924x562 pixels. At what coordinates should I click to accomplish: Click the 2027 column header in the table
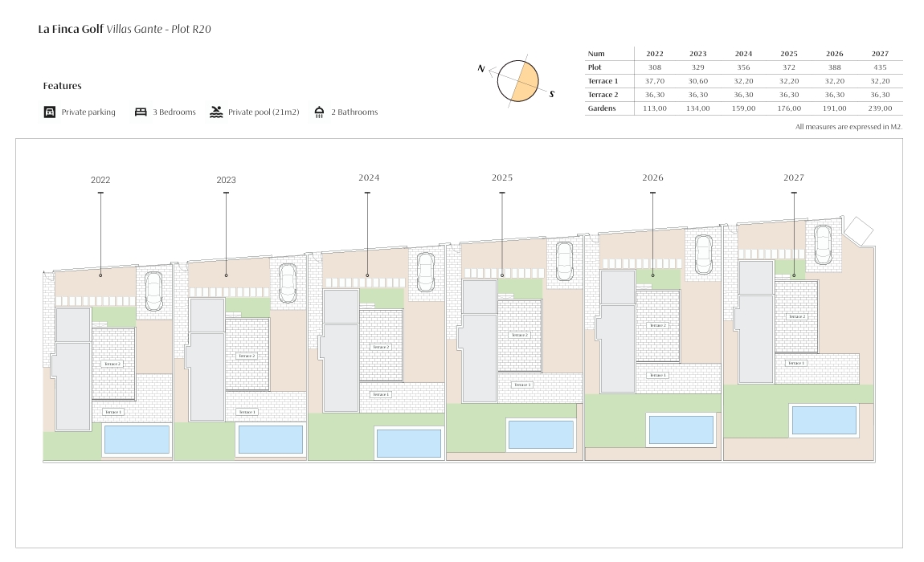(x=880, y=54)
